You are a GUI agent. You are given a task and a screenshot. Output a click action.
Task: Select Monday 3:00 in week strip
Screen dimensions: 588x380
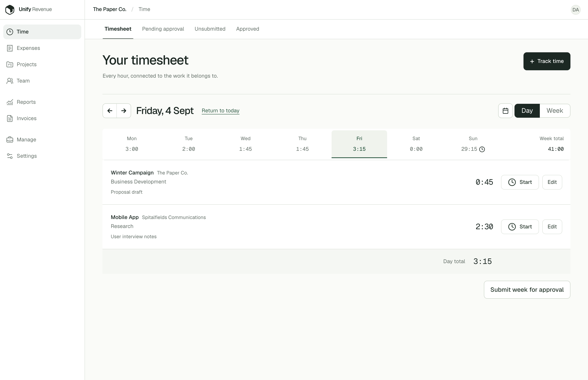pos(132,144)
